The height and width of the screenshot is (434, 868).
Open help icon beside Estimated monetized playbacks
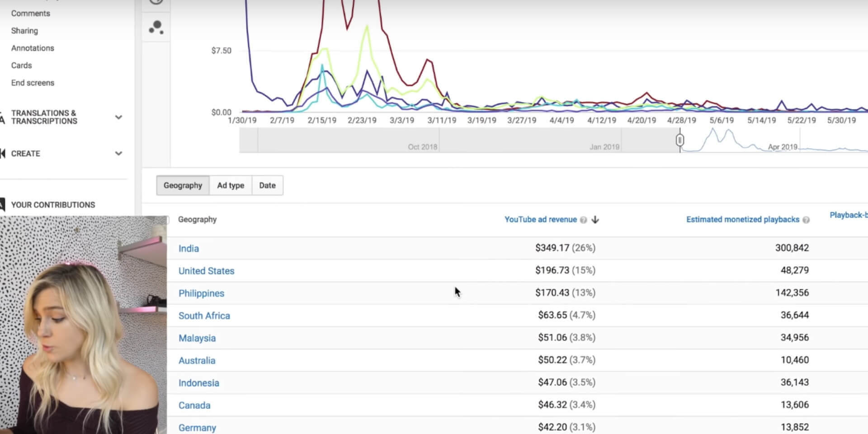click(806, 220)
